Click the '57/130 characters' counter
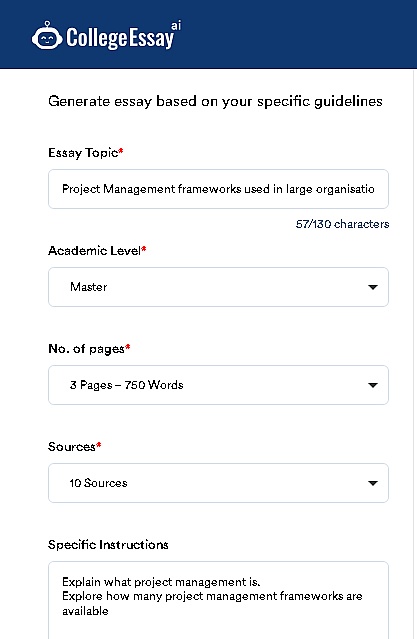 coord(342,224)
